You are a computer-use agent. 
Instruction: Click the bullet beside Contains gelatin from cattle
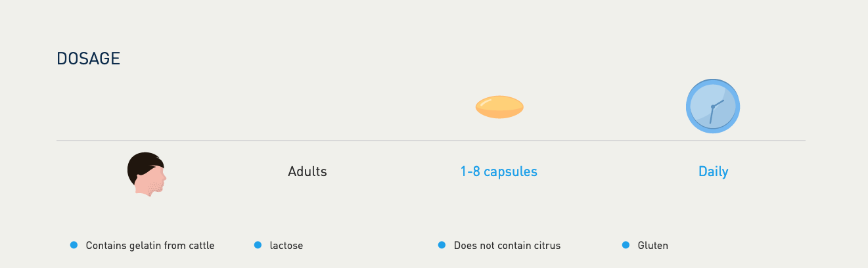74,245
